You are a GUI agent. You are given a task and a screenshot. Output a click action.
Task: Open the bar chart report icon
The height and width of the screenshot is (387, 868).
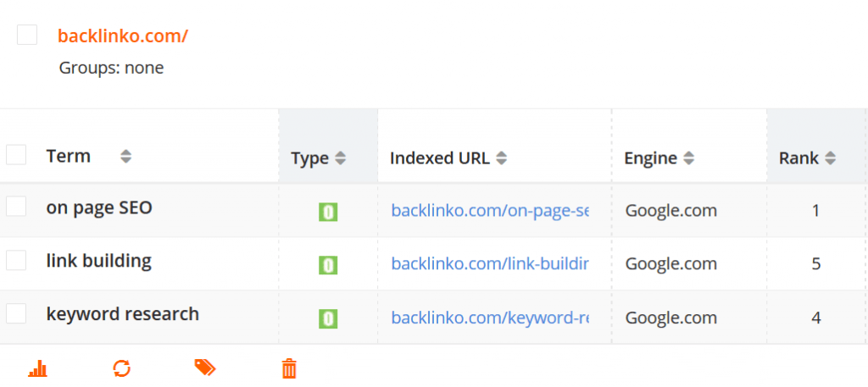pyautogui.click(x=38, y=368)
